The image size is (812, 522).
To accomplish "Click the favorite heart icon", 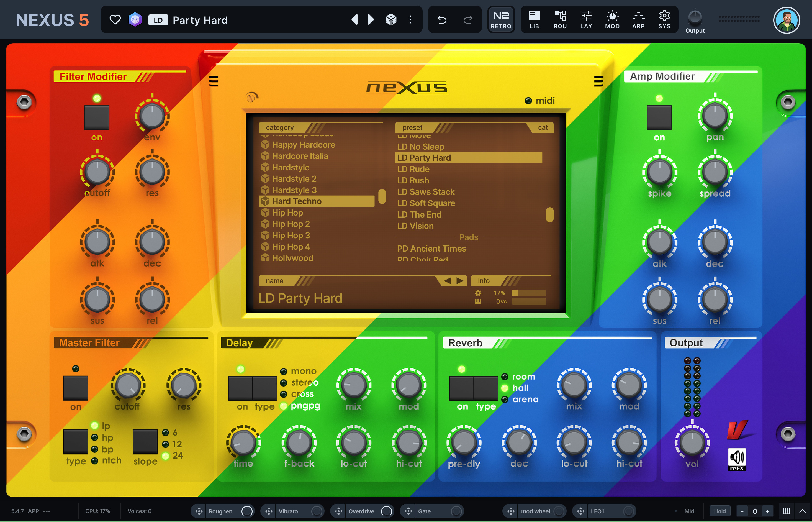I will pyautogui.click(x=115, y=20).
